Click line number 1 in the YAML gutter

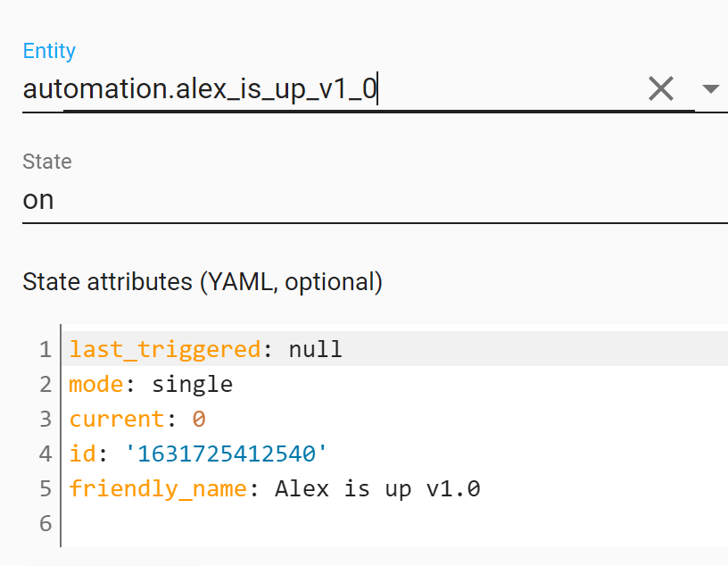coord(45,349)
